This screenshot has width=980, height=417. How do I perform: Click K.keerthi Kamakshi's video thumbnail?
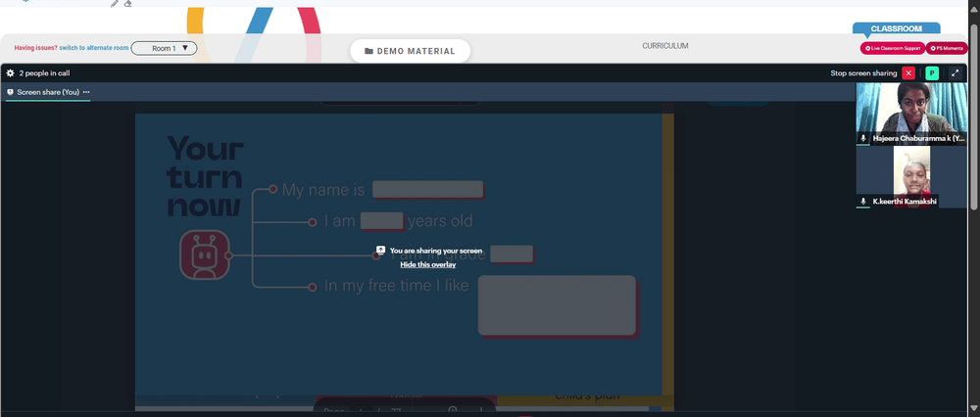click(911, 176)
